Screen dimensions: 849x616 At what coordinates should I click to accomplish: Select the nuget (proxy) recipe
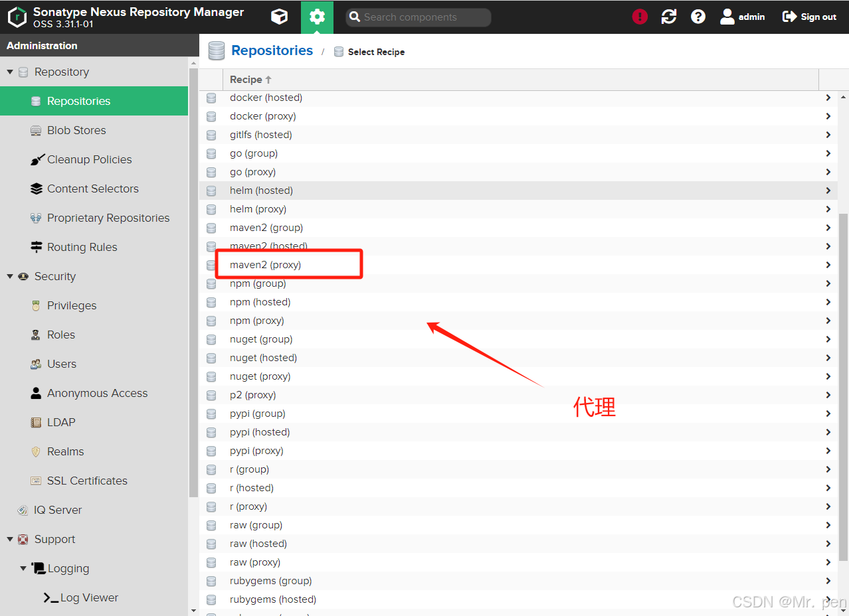[519, 376]
